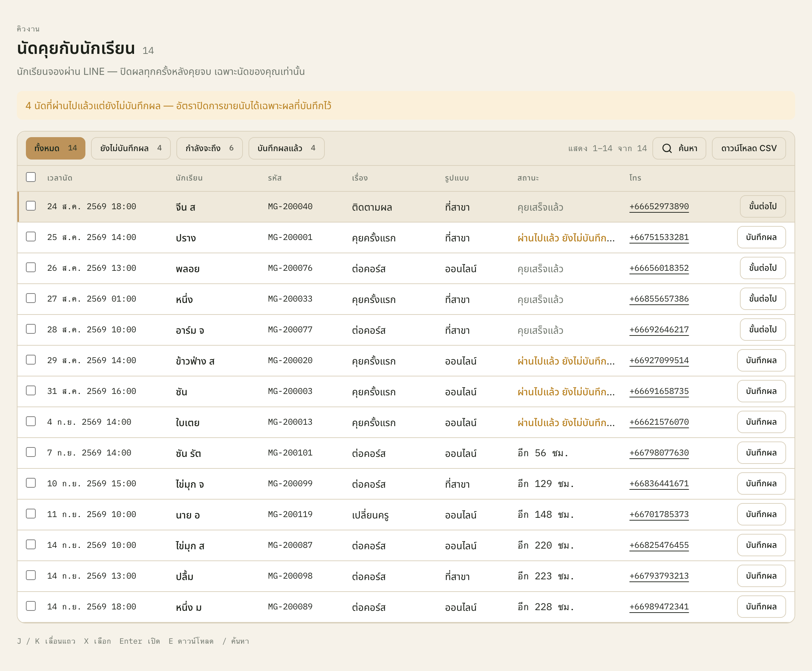Click phone number +66692646217

[x=659, y=330]
